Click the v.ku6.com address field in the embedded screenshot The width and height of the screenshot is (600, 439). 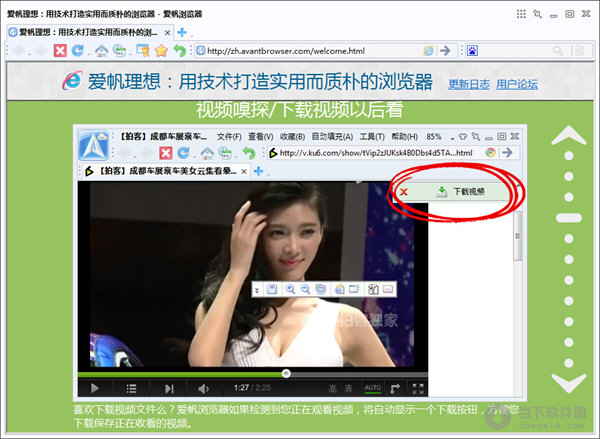pos(376,153)
